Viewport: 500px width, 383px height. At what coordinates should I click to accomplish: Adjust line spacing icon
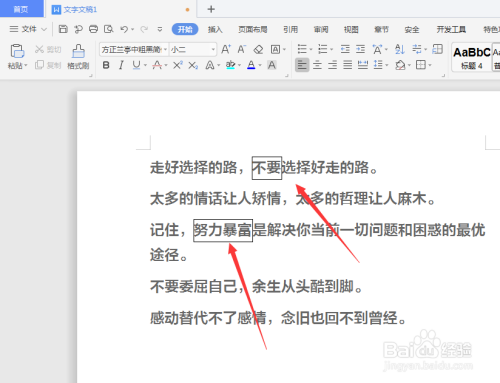pos(378,65)
